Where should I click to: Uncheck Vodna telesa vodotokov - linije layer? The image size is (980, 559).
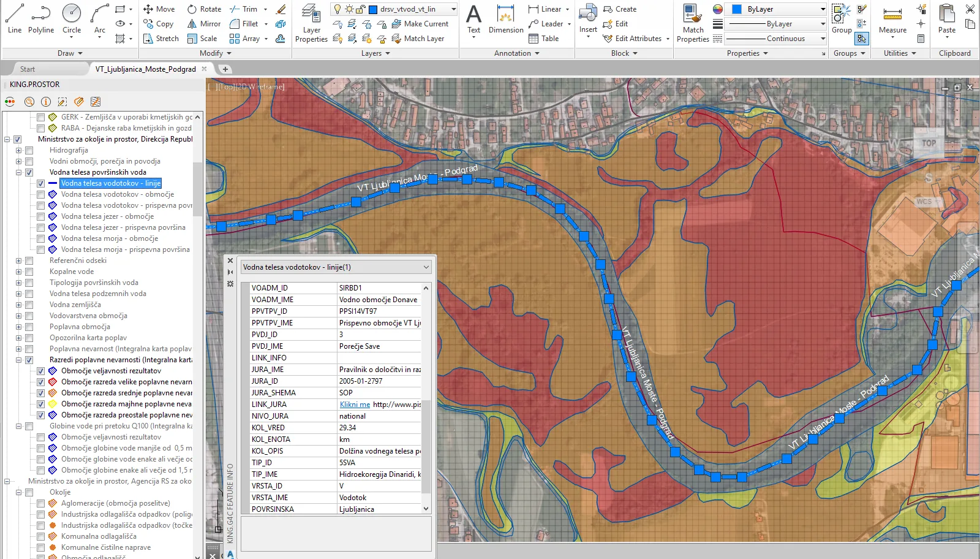40,183
